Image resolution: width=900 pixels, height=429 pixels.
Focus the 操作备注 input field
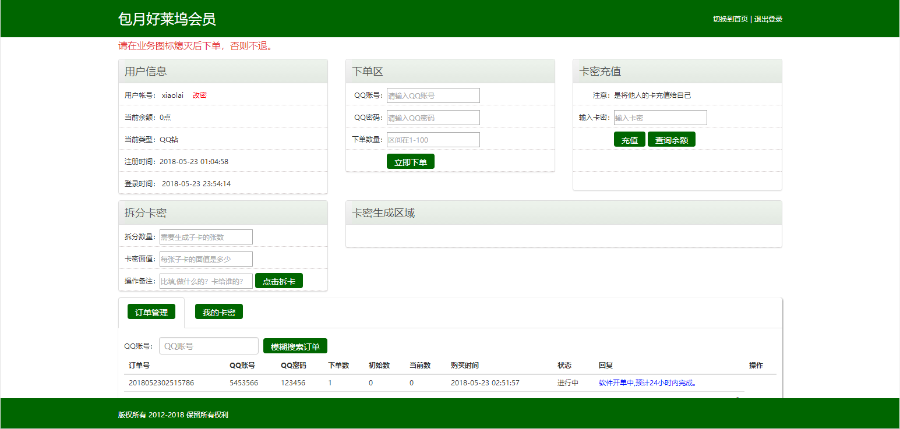point(206,281)
